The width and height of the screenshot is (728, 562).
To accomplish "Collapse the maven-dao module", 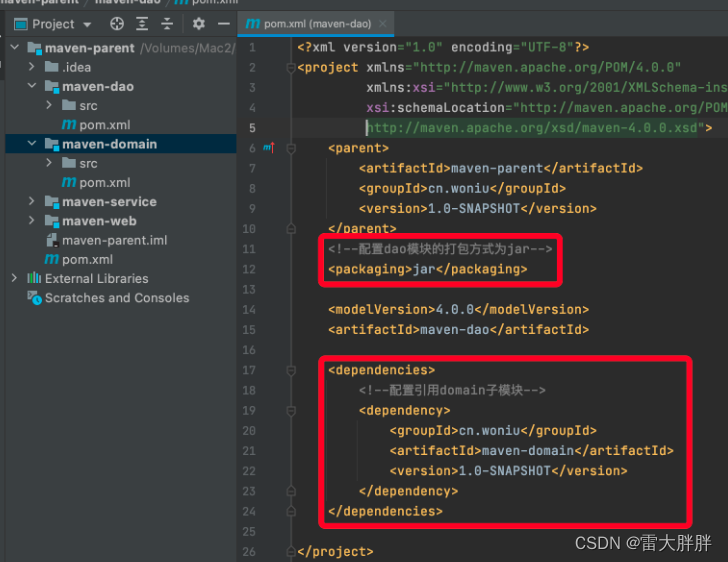I will 31,86.
